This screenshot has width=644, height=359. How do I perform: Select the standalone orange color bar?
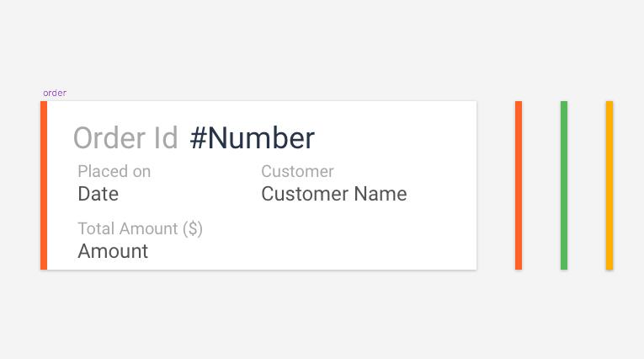pyautogui.click(x=519, y=185)
